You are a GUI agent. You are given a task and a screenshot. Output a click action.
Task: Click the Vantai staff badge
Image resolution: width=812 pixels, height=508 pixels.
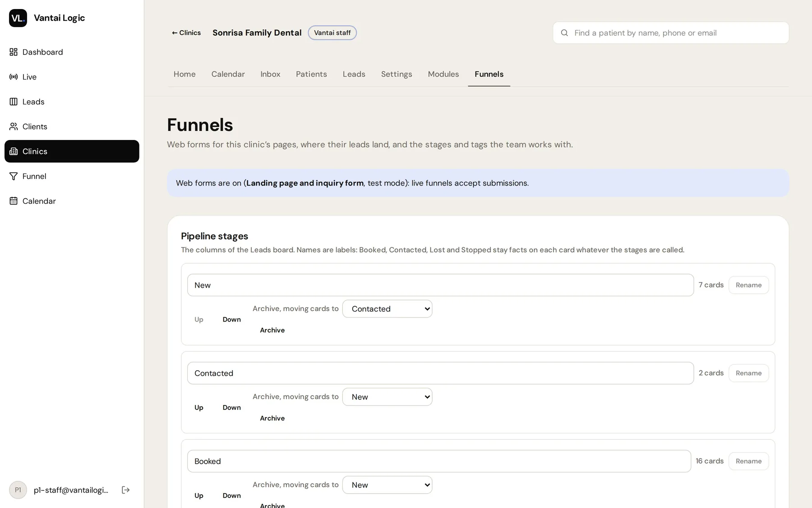[332, 33]
